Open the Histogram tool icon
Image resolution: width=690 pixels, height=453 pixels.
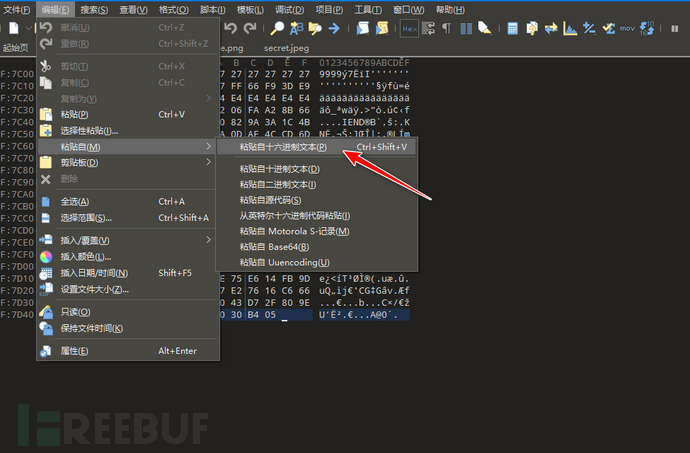click(570, 29)
